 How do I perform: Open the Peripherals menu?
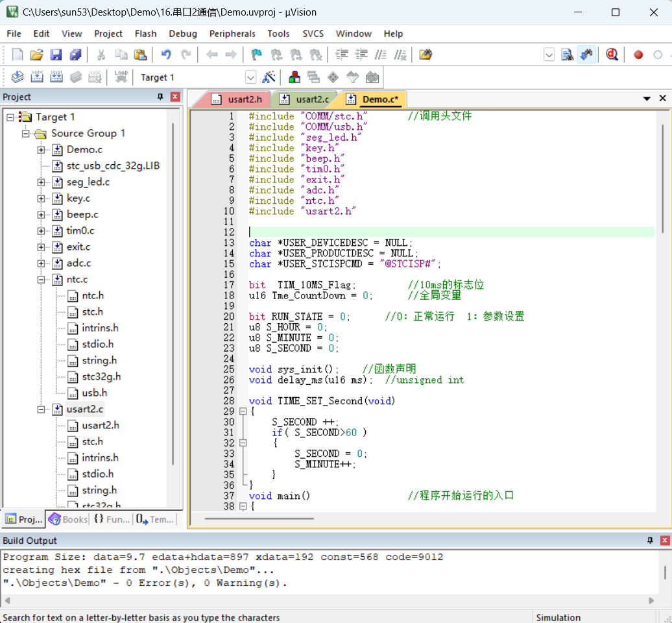click(x=232, y=34)
